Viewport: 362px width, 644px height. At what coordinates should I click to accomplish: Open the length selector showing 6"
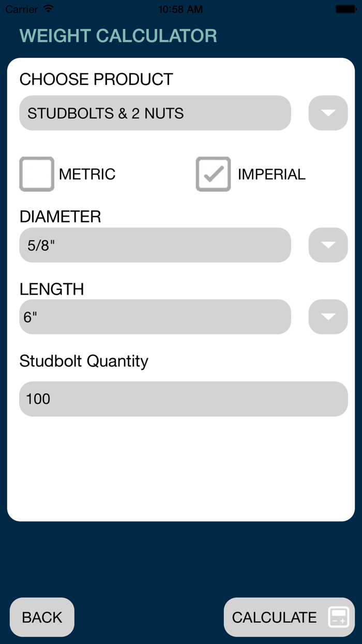pos(155,316)
